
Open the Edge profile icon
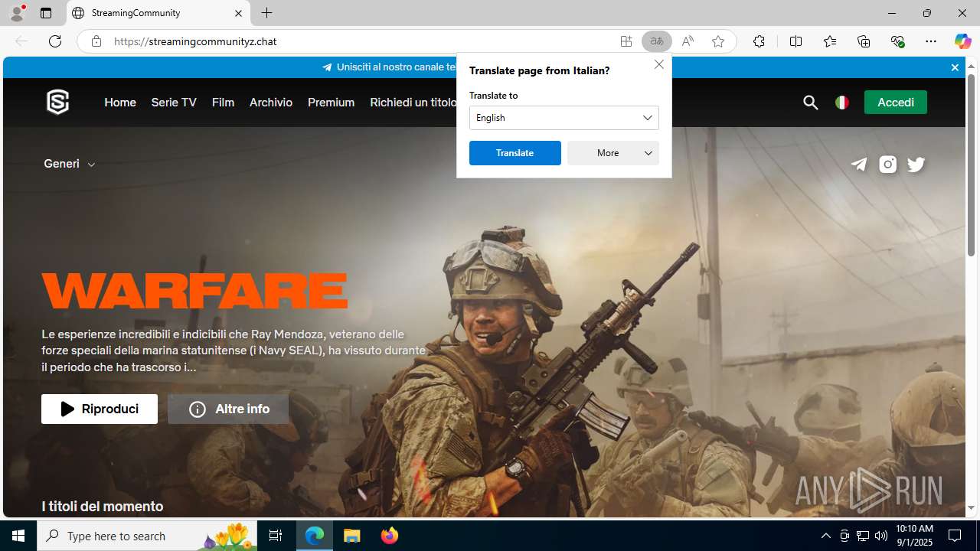(17, 13)
